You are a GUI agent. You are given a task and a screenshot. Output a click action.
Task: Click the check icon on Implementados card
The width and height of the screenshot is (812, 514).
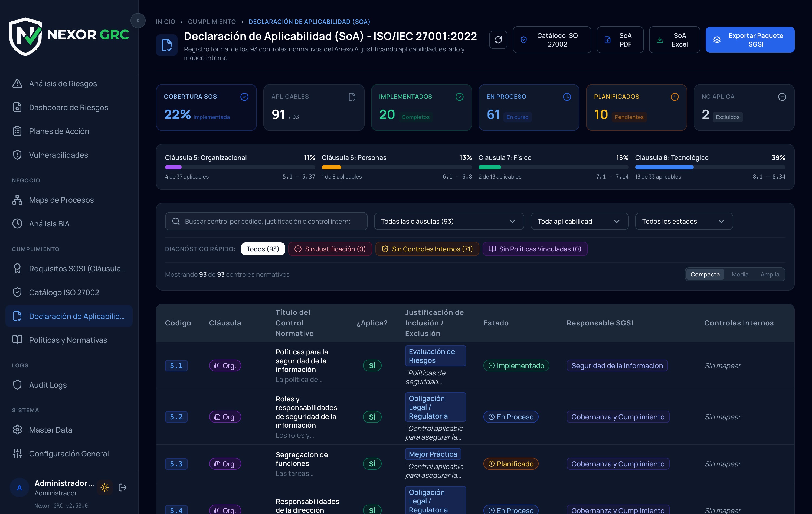click(459, 97)
